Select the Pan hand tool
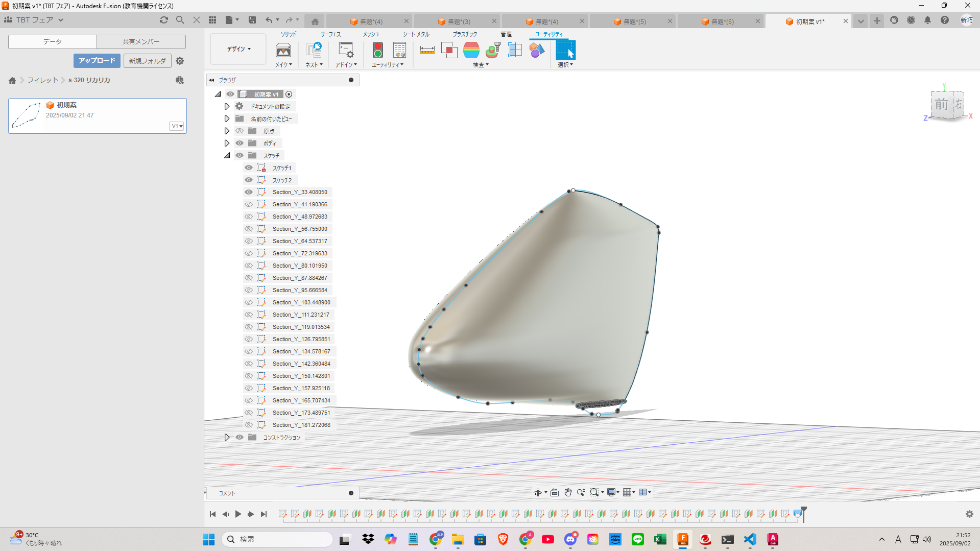Viewport: 980px width, 551px height. [x=568, y=492]
